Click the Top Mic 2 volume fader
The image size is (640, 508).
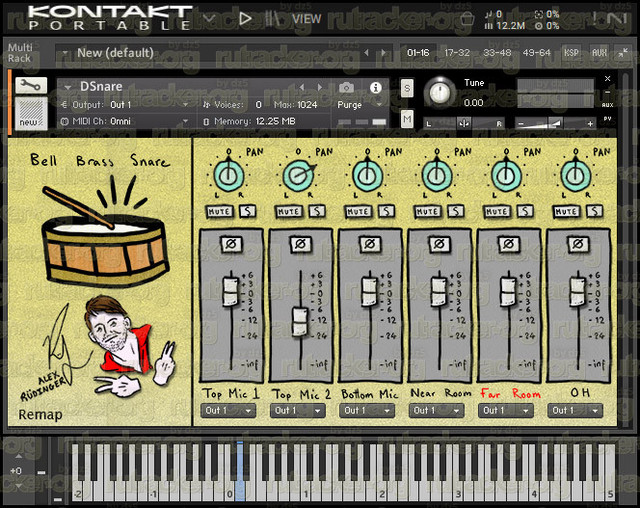click(300, 322)
